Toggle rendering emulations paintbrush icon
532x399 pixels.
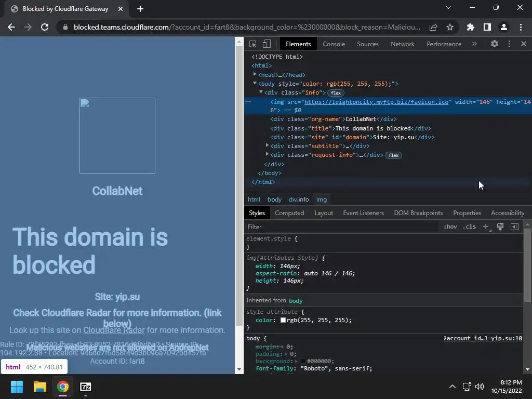(x=500, y=227)
